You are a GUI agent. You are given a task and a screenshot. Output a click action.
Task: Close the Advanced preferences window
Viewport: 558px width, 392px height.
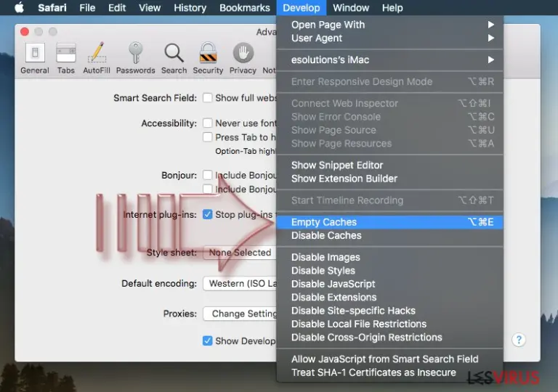pyautogui.click(x=25, y=32)
